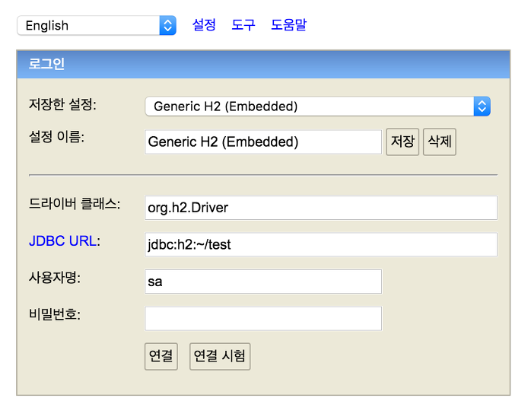Click the 설정 이름: label
Viewport: 528px width, 420px height.
pos(56,137)
